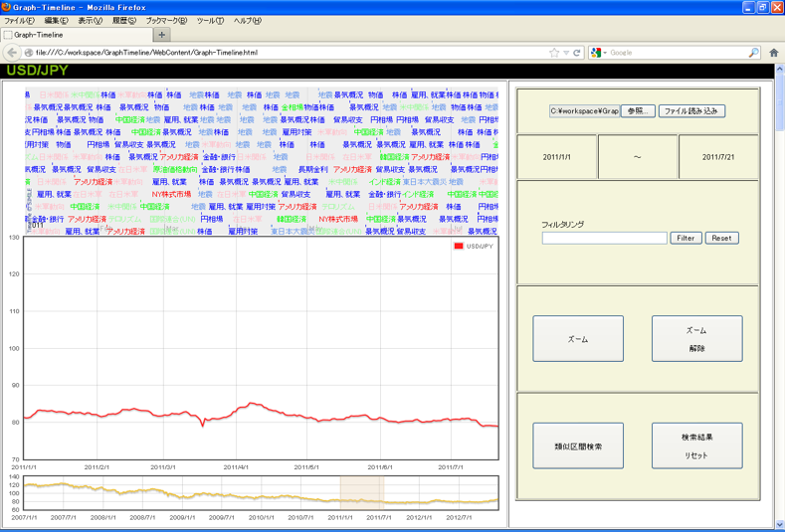Image resolution: width=785 pixels, height=532 pixels.
Task: Expand the URL history dropdown arrow
Action: 566,53
